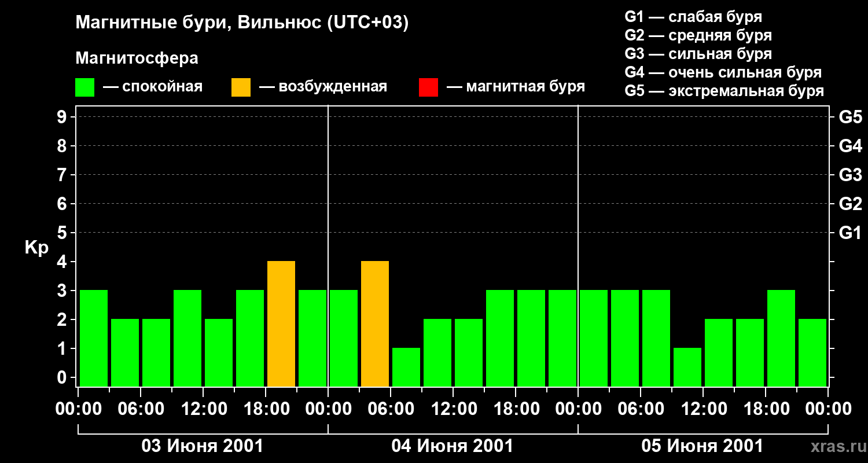Click the '06:00' time label under 05 Июня

coord(641,409)
